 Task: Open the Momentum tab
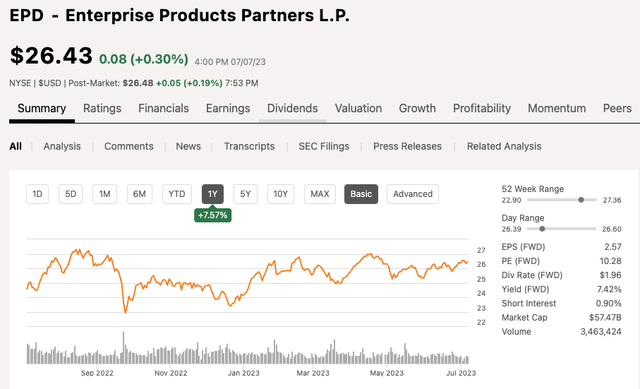(557, 108)
